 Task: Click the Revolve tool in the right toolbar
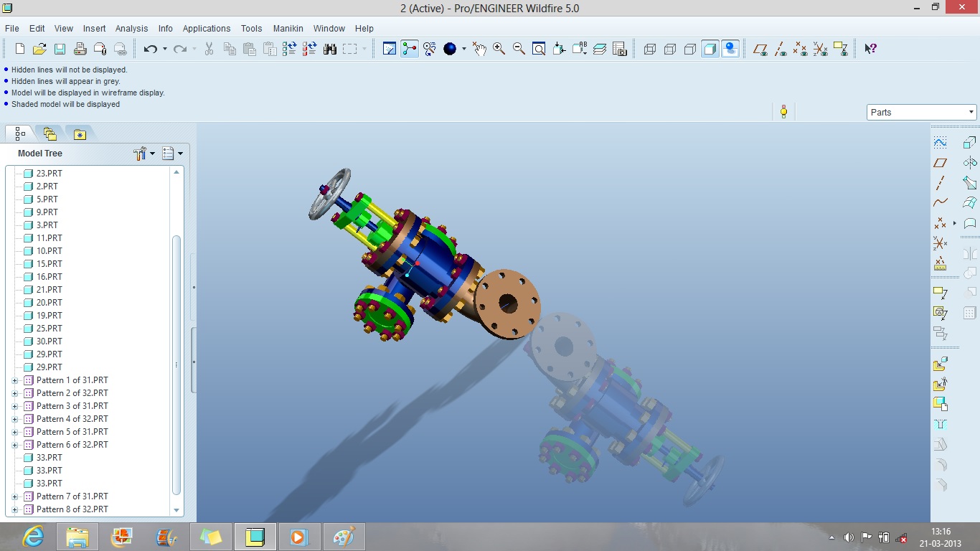pos(970,163)
